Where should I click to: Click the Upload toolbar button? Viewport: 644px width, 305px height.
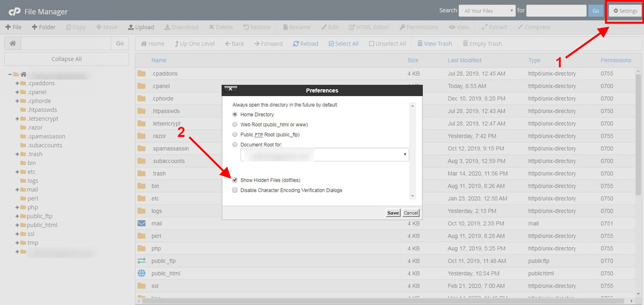(x=141, y=27)
